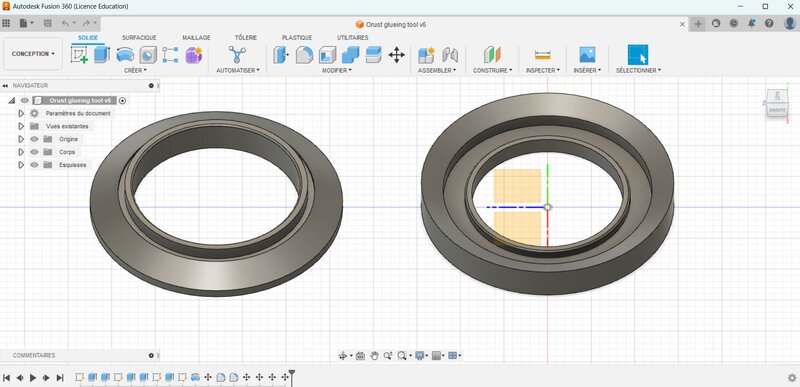800x387 pixels.
Task: Open the data panel grid icon
Action: pyautogui.click(x=6, y=23)
